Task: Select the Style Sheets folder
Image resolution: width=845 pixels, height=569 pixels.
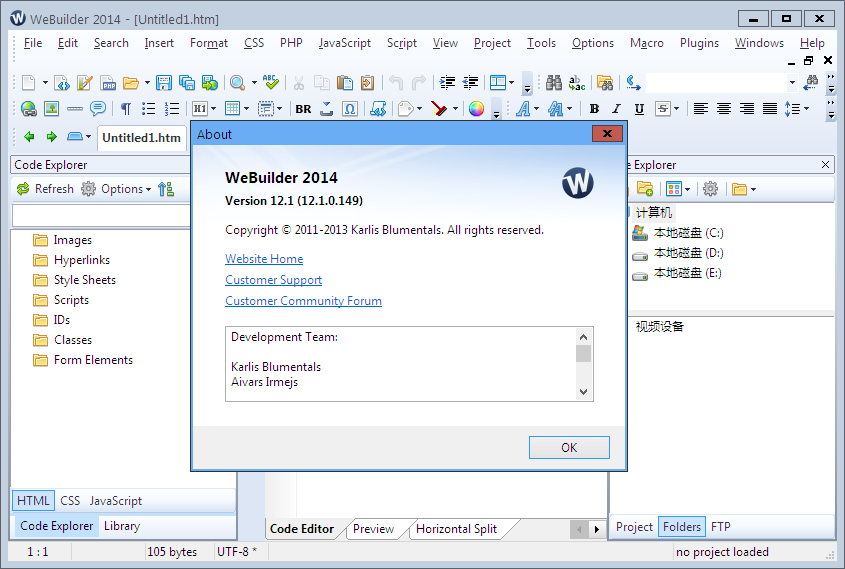Action: pyautogui.click(x=74, y=280)
